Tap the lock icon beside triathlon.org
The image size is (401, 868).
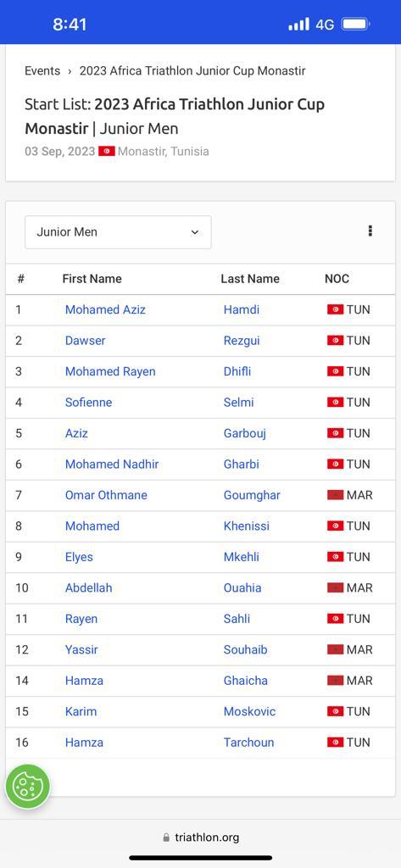tap(166, 837)
